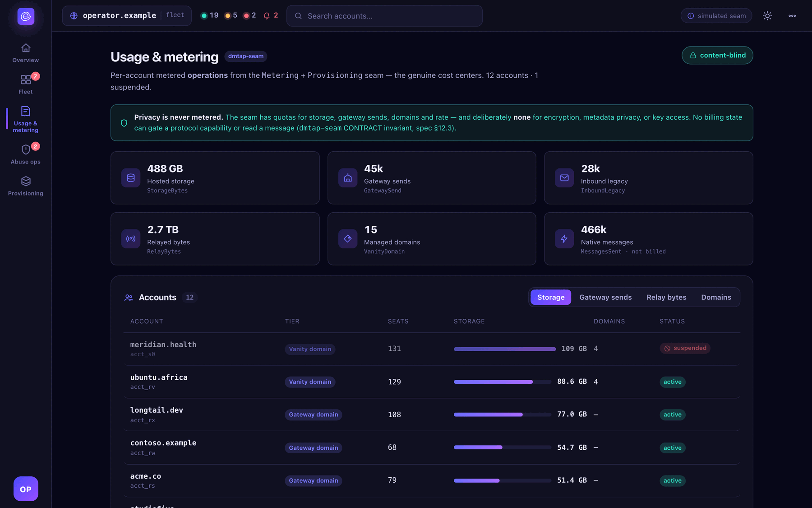The image size is (812, 508).
Task: Click the ubuntu.africa storage bar
Action: click(x=503, y=382)
